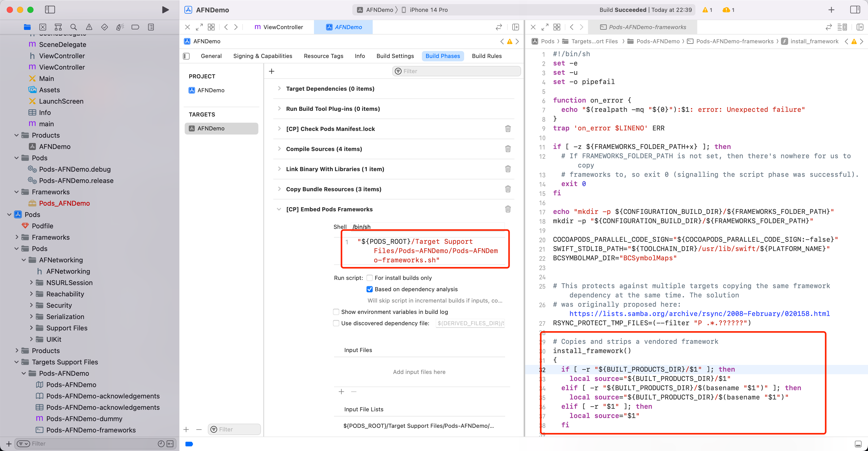Open the ViewController editor tab

click(279, 27)
